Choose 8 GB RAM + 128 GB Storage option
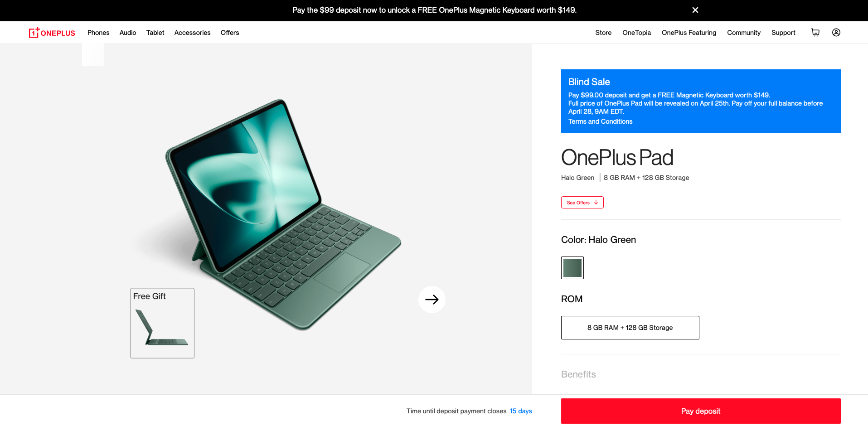The height and width of the screenshot is (426, 868). point(630,328)
